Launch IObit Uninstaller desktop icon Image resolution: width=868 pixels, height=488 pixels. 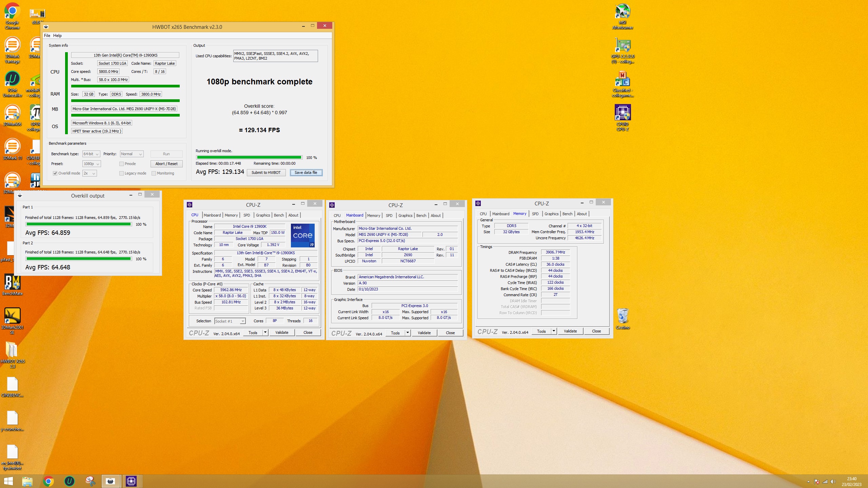12,84
